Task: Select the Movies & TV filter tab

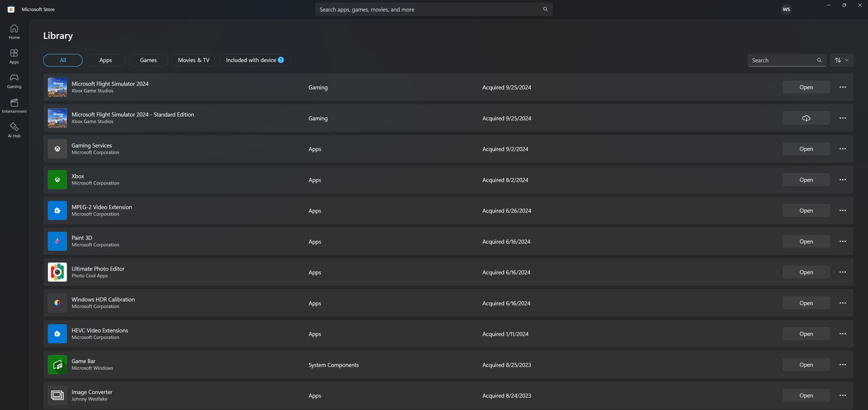Action: point(193,60)
